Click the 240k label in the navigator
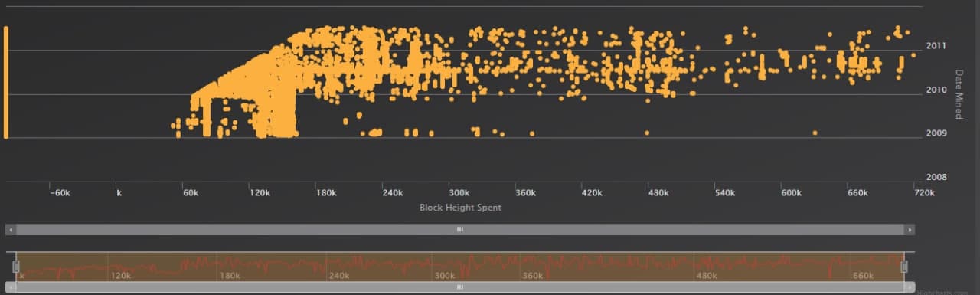This screenshot has height=295, width=980. pos(338,276)
